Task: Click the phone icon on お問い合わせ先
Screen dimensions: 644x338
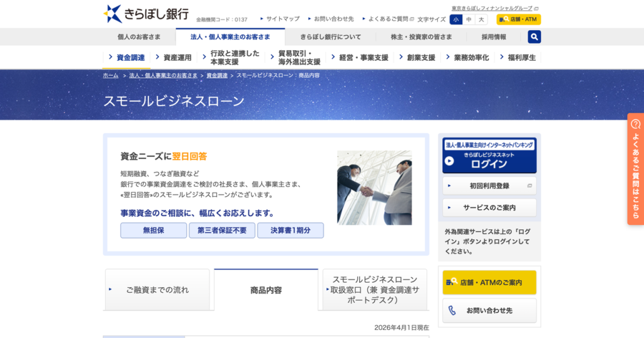Action: [x=452, y=310]
